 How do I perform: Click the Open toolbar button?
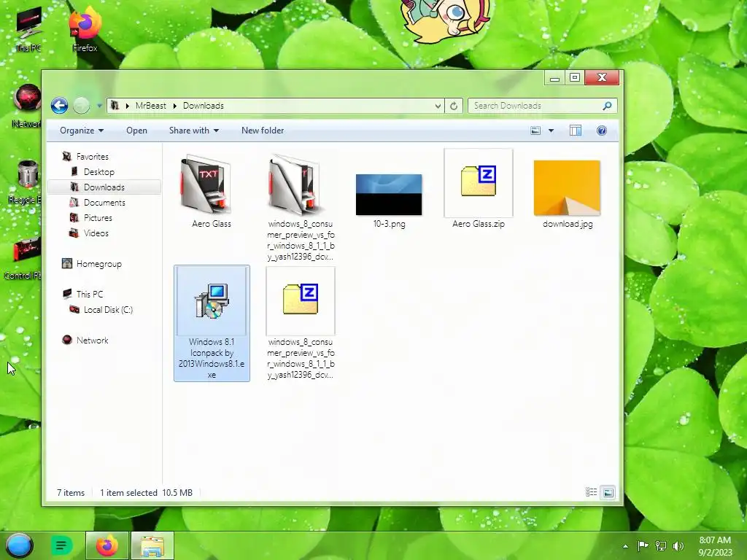(136, 131)
